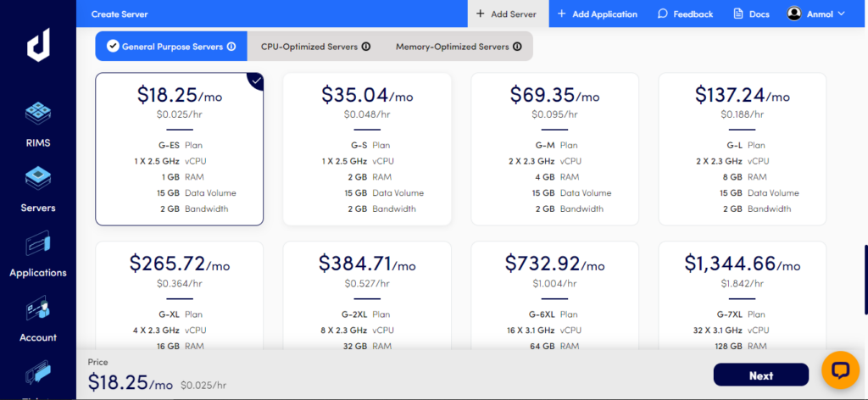
Task: Show info icon for Memory-Optimized Servers
Action: tap(517, 47)
